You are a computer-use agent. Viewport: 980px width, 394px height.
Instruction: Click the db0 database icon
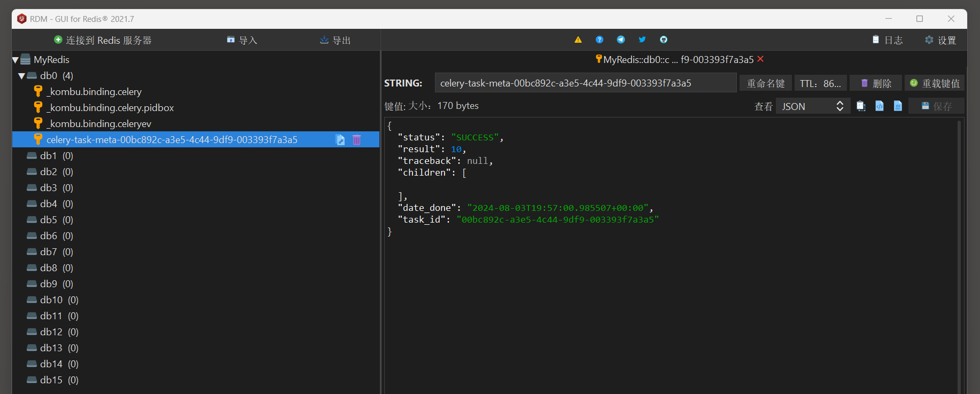[32, 76]
